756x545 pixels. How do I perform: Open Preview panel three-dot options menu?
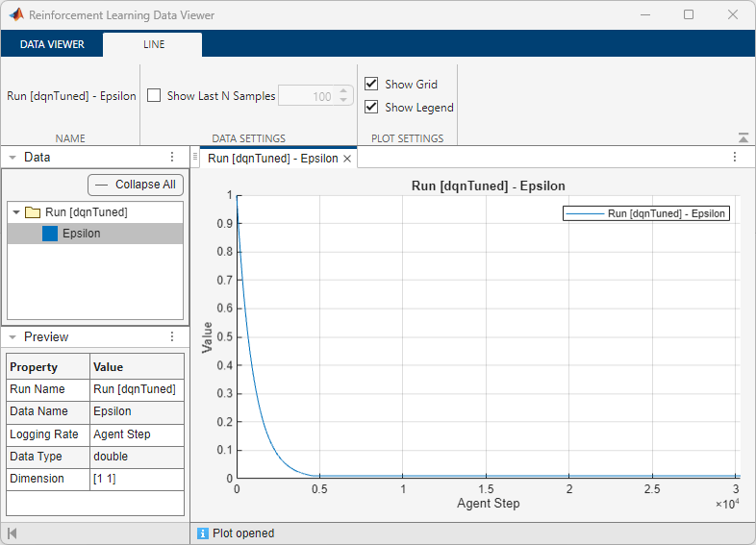[172, 336]
